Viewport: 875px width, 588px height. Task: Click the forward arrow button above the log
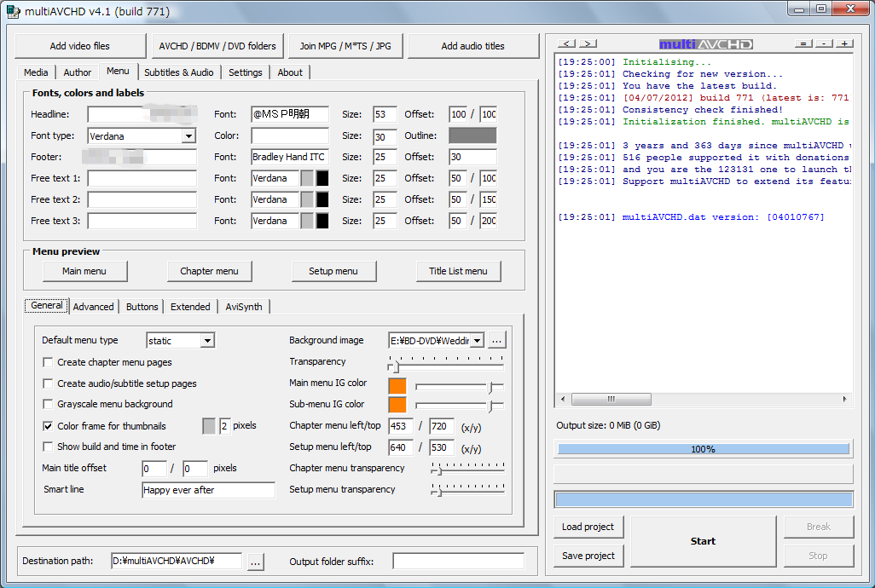pyautogui.click(x=588, y=43)
